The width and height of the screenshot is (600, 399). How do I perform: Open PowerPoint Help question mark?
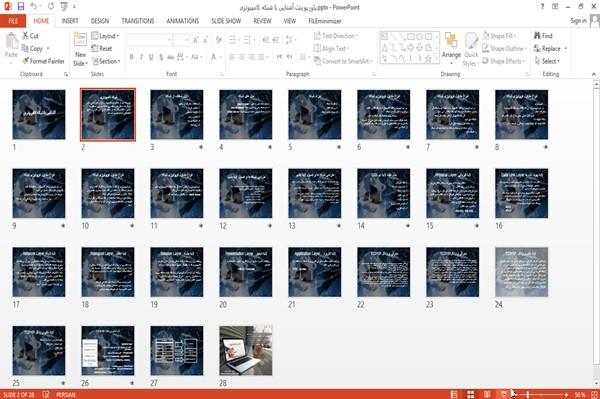pyautogui.click(x=542, y=7)
